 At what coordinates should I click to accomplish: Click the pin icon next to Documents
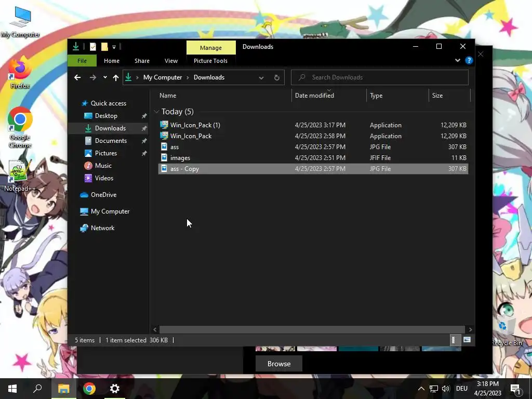pyautogui.click(x=144, y=141)
